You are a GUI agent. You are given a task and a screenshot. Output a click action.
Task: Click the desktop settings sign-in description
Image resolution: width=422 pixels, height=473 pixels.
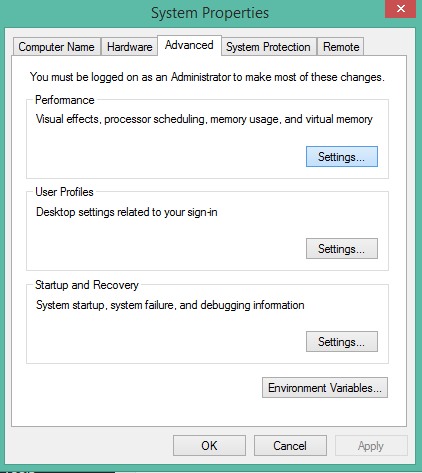127,212
